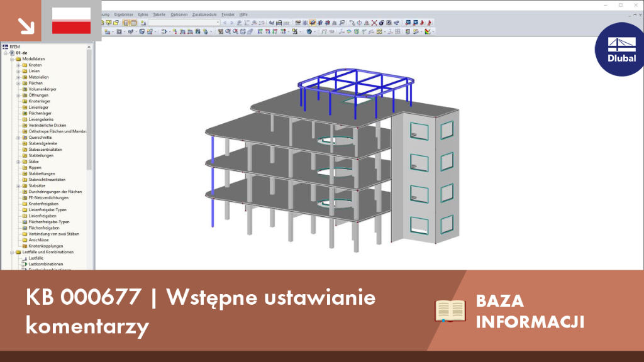Open the Zusatzmodule menu

[x=204, y=14]
